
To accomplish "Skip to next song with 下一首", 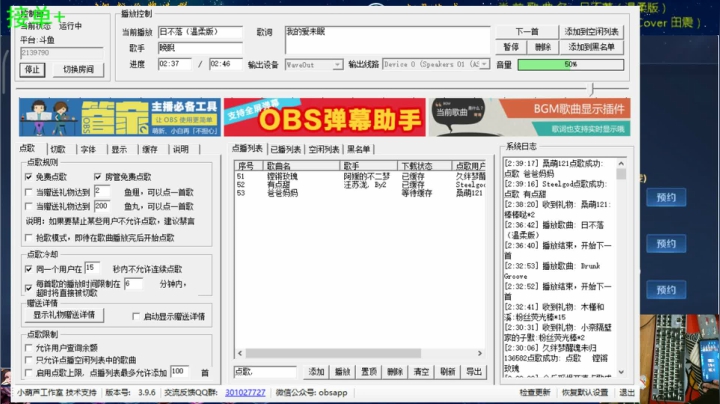I will click(527, 32).
